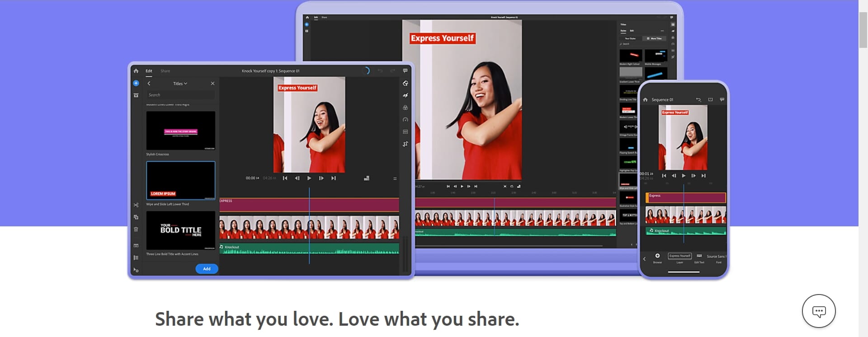This screenshot has height=337, width=868.
Task: Click skip-to-start on the laptop player
Action: click(x=448, y=186)
